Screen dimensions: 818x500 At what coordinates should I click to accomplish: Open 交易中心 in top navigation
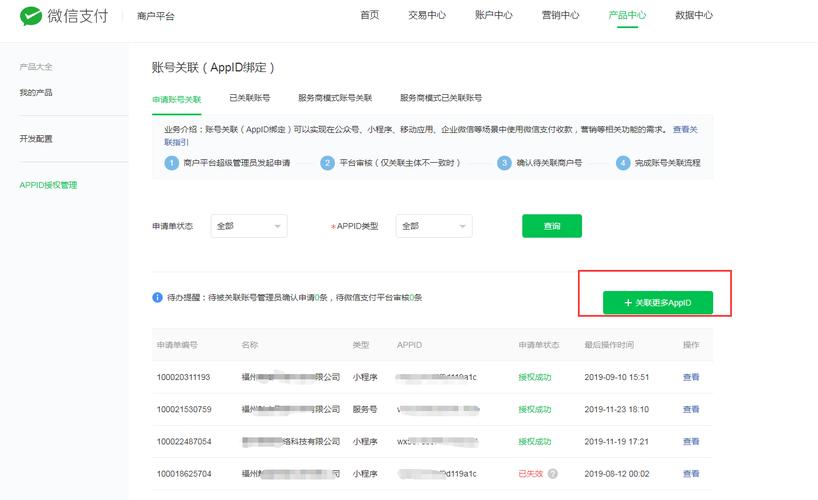pyautogui.click(x=427, y=15)
